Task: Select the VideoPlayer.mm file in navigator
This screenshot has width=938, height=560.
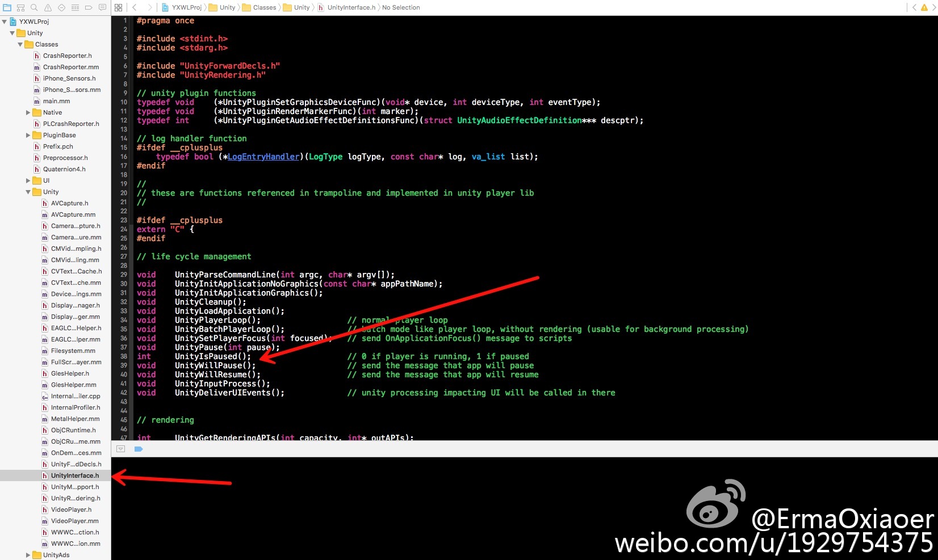Action: (x=74, y=521)
